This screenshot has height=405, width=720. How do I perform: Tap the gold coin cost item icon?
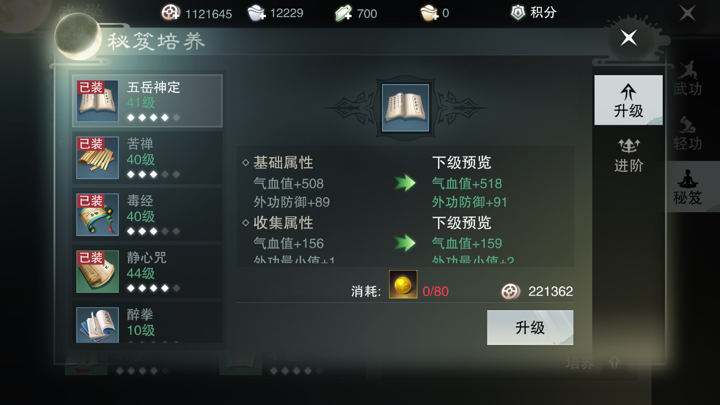[403, 285]
